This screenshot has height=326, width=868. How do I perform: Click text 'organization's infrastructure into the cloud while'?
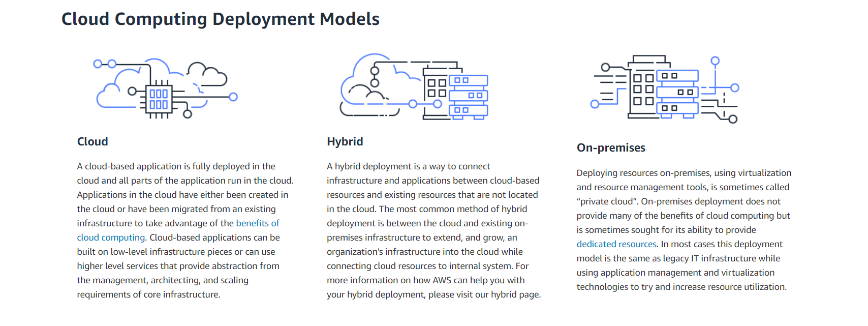pos(425,252)
